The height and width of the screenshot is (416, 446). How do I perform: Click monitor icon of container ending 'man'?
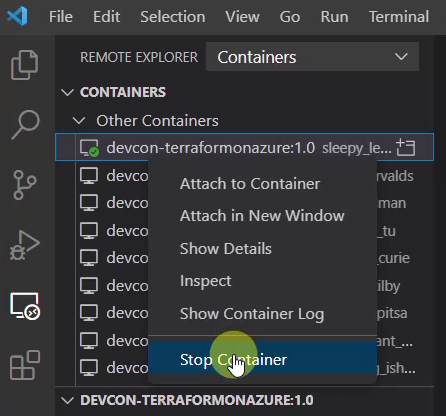coord(89,203)
